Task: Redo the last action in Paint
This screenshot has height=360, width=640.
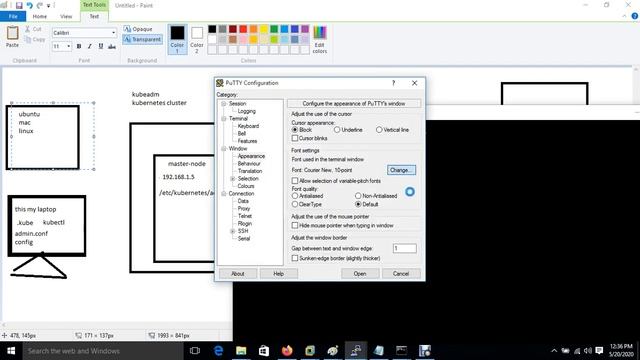Action: point(40,5)
